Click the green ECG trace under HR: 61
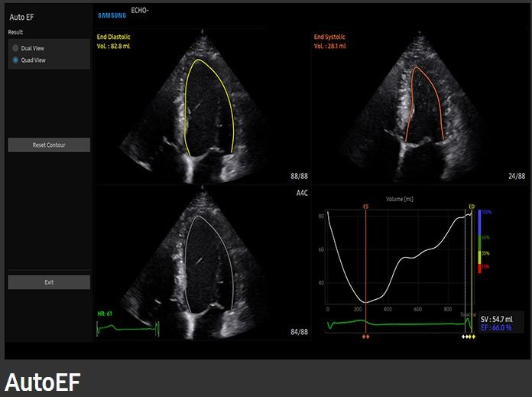This screenshot has width=532, height=397. (x=128, y=328)
